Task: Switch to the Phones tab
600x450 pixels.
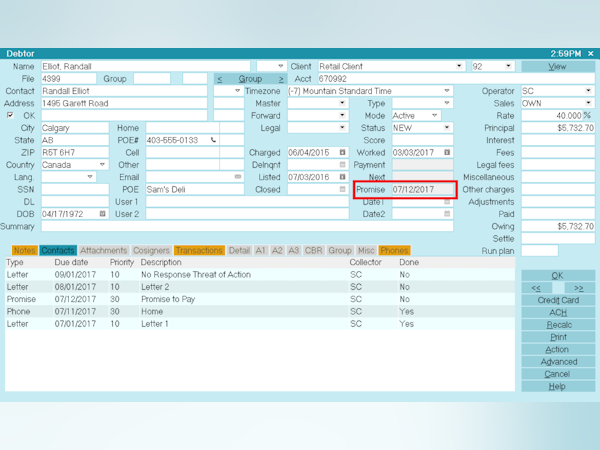Action: click(x=394, y=250)
